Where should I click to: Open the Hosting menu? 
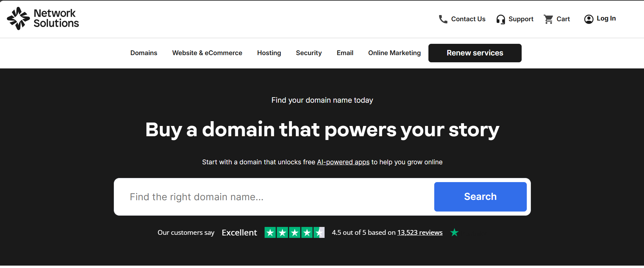[x=269, y=53]
